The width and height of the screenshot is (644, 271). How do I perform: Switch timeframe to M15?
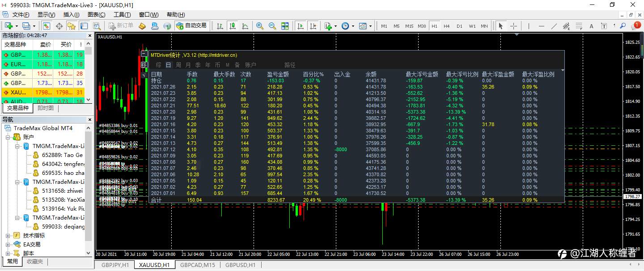(x=409, y=26)
